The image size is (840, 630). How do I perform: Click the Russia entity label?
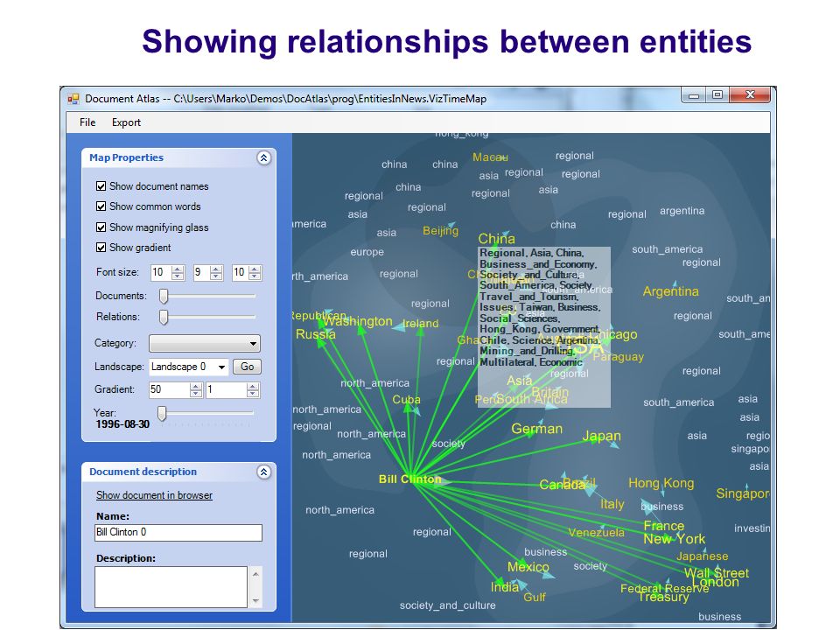[316, 334]
